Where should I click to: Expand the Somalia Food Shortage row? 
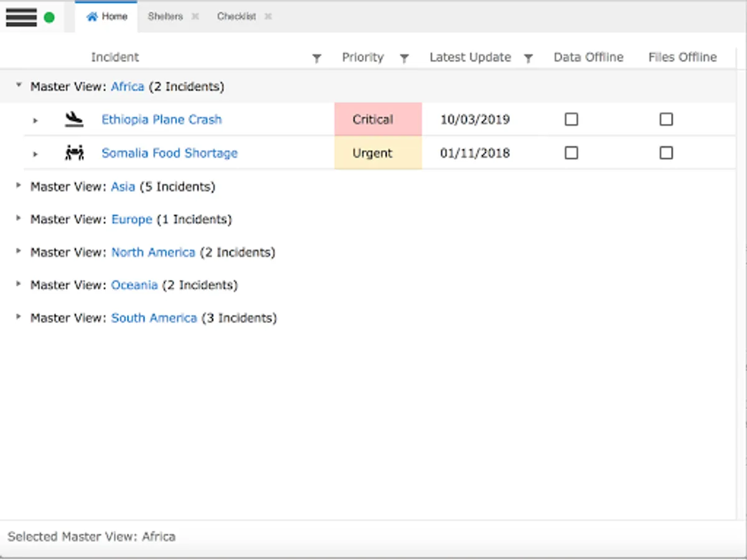tap(35, 154)
